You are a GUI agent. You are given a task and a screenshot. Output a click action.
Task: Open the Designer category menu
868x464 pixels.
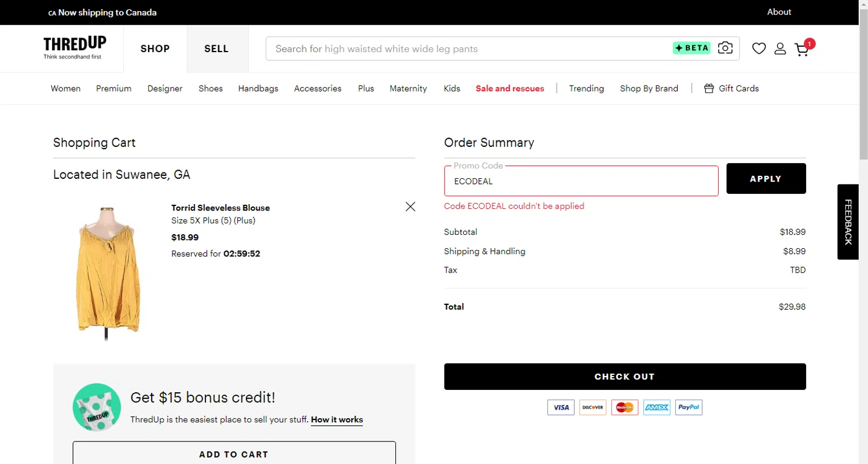click(x=165, y=89)
